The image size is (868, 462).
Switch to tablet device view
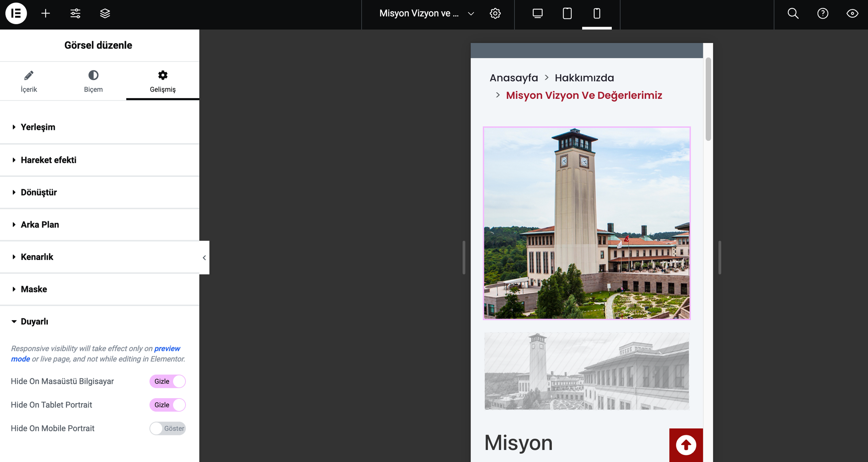[567, 13]
